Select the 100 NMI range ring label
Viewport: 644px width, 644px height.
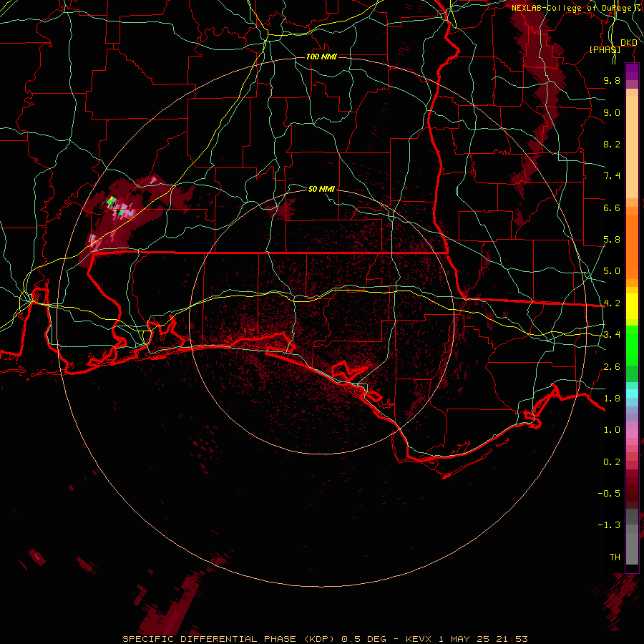[x=321, y=57]
